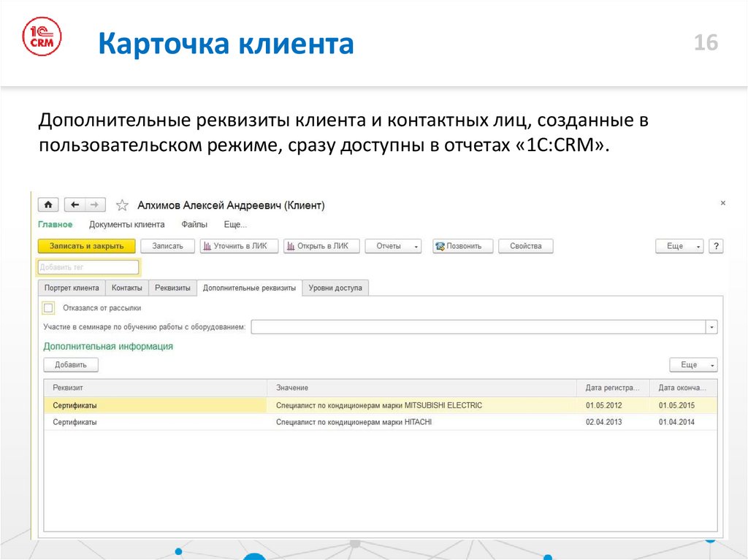Expand the seminar participation dropdown arrow

(711, 327)
